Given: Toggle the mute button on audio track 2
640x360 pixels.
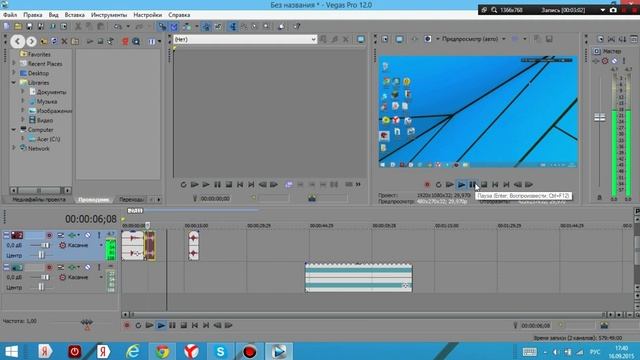Looking at the screenshot, I should pyautogui.click(x=87, y=235).
